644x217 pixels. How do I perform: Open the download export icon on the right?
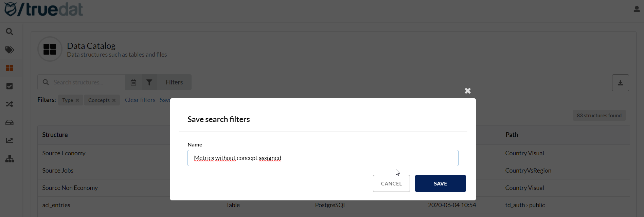[621, 82]
